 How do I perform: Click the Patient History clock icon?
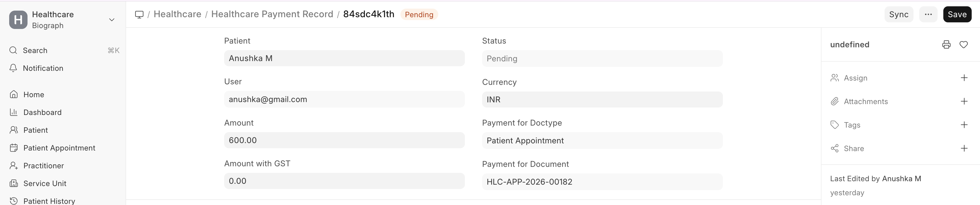[x=14, y=201]
